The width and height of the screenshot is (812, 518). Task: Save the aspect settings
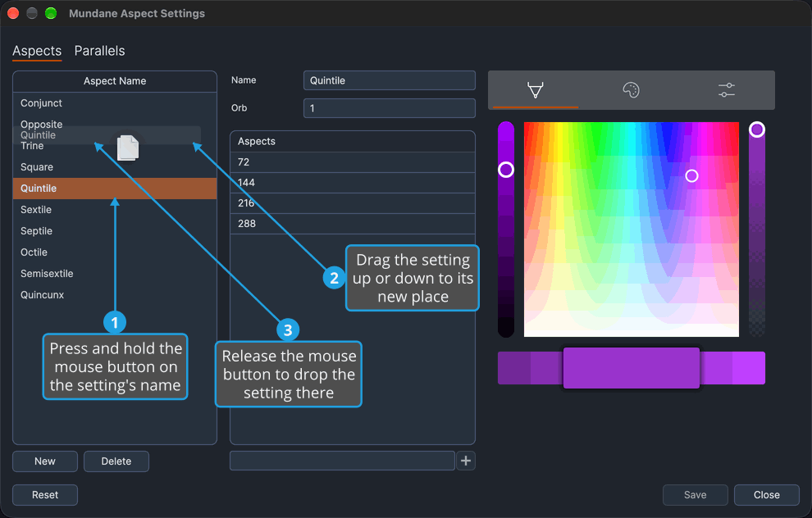[695, 495]
